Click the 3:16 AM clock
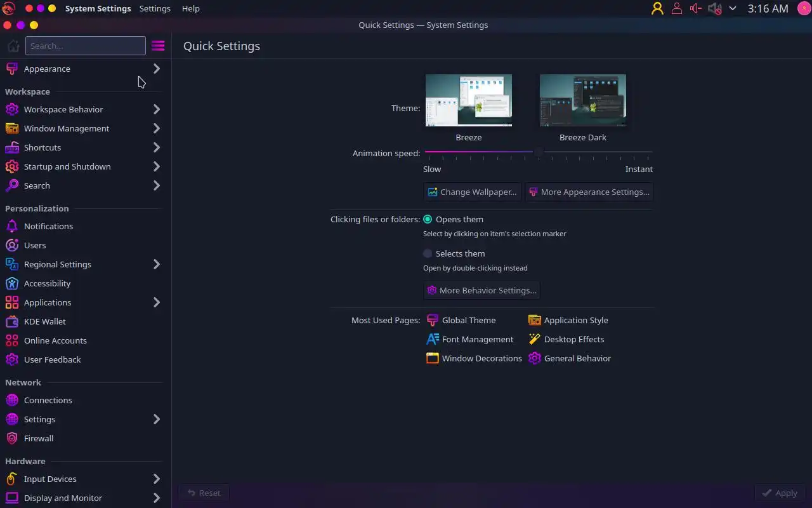 point(768,8)
